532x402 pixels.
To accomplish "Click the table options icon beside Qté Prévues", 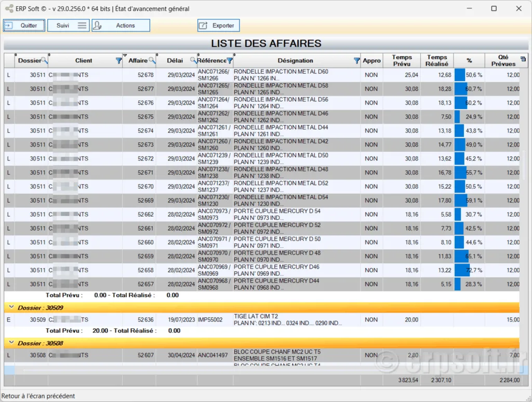I will click(x=523, y=58).
